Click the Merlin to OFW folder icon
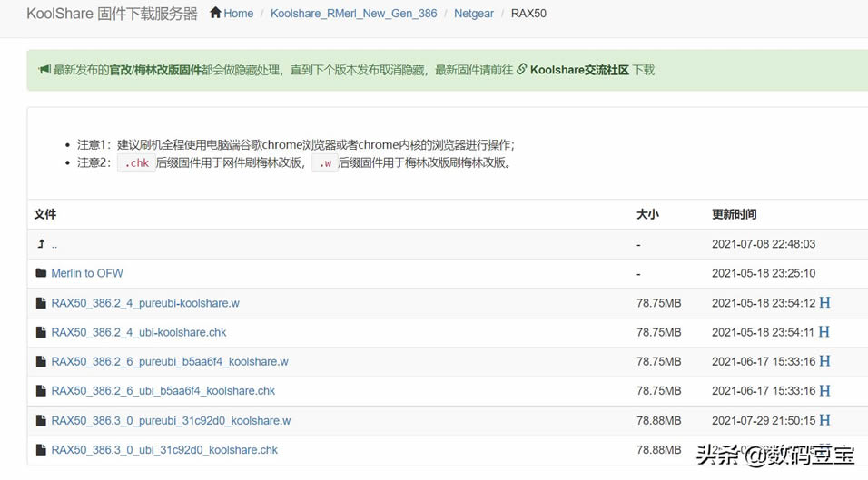 pos(41,273)
